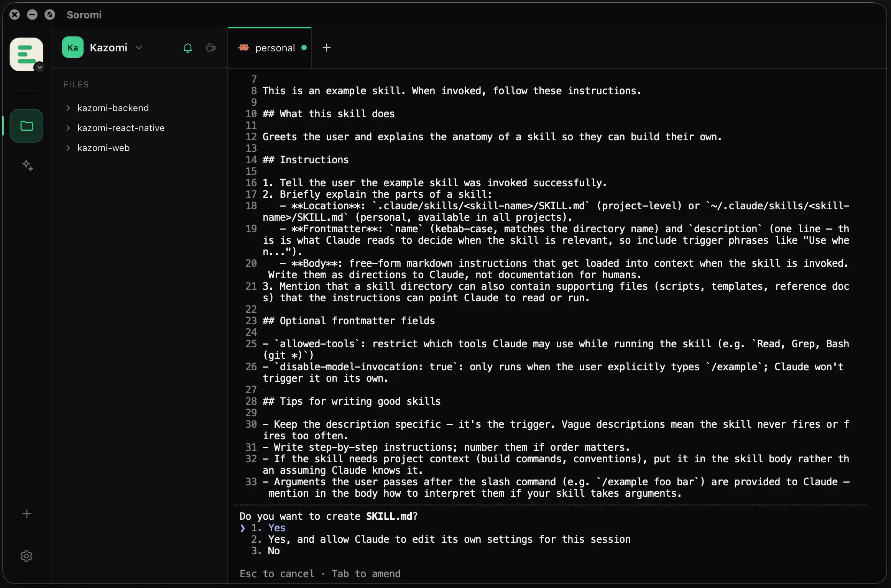Screen dimensions: 891x588
Task: Click the Soromi window title
Action: pyautogui.click(x=84, y=15)
